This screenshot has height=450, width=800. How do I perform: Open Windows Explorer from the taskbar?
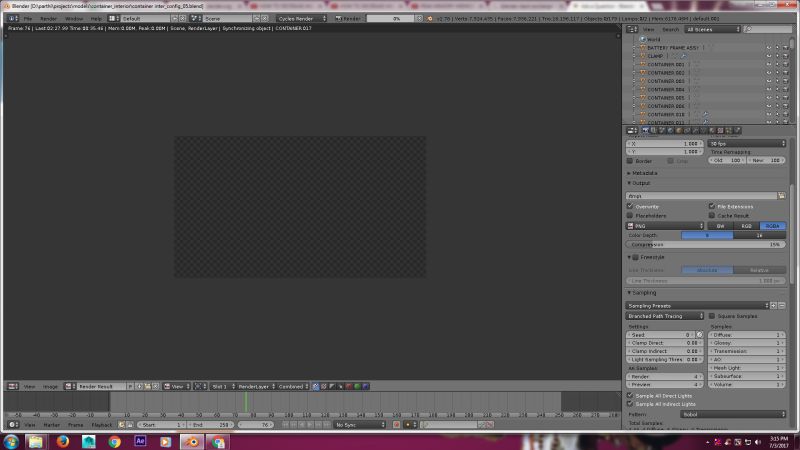pyautogui.click(x=36, y=441)
